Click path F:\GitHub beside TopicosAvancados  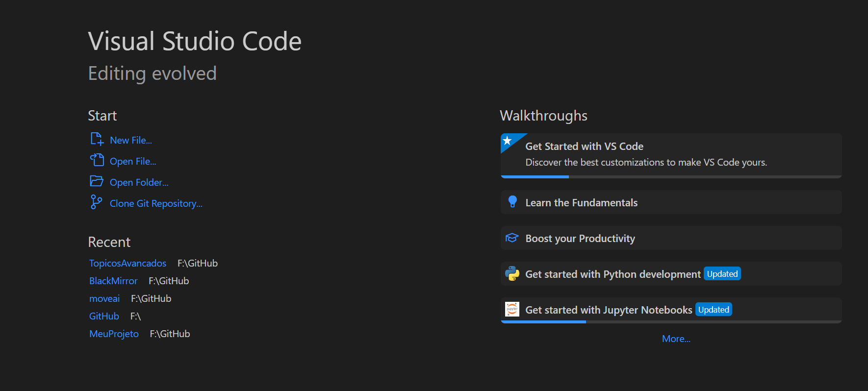pos(198,263)
